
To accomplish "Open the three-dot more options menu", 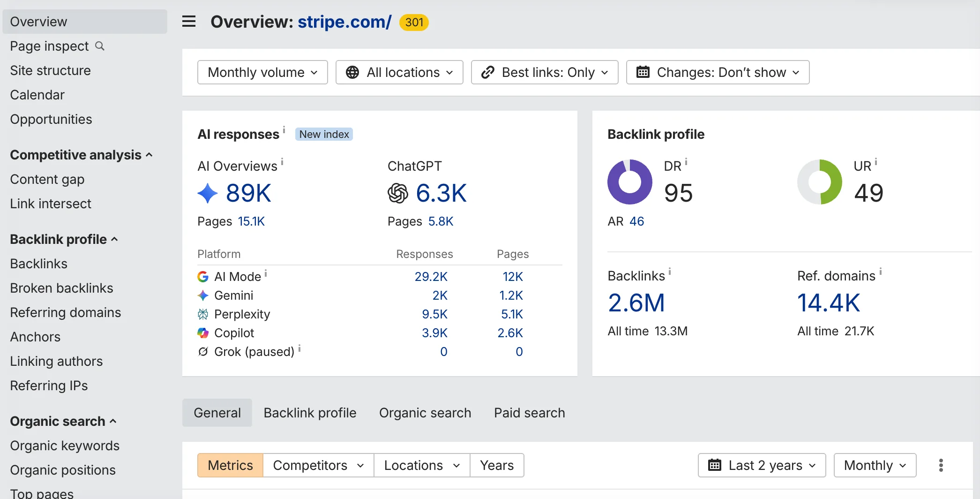I will coord(941,465).
